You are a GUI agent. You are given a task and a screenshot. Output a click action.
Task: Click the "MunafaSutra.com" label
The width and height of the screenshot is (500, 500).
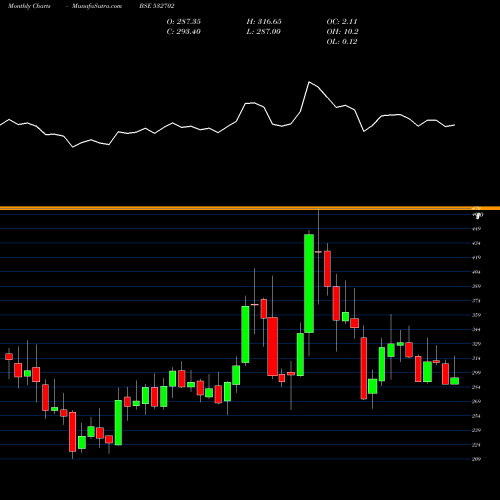(97, 6)
